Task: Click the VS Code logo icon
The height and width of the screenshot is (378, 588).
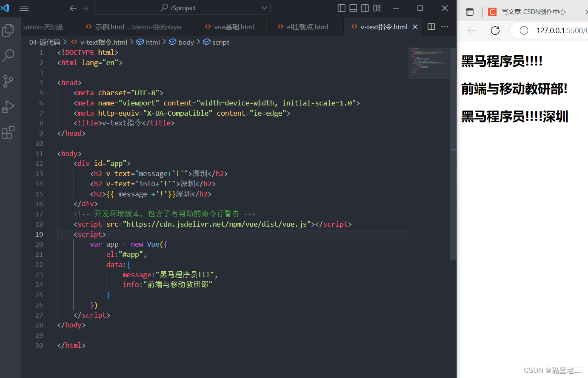Action: coord(5,8)
